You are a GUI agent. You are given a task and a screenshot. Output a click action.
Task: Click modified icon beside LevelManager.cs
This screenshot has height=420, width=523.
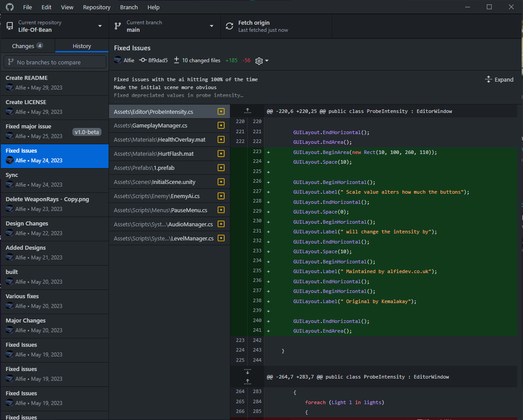point(221,238)
